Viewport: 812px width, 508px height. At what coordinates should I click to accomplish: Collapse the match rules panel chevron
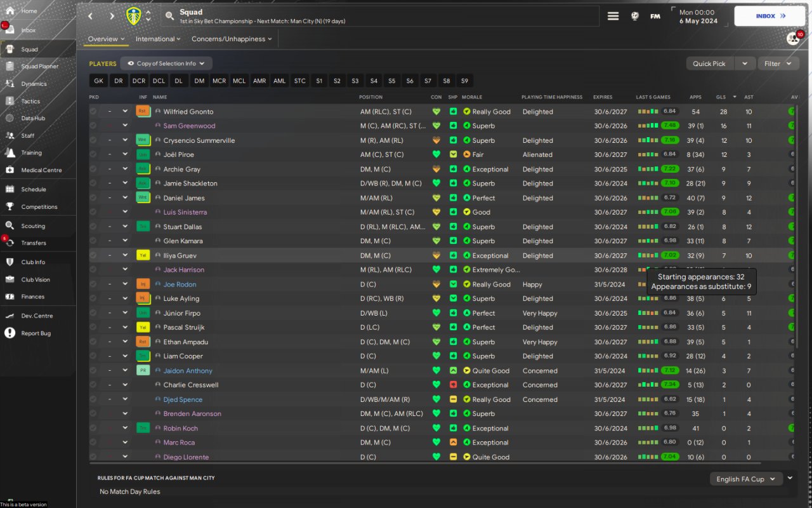(x=790, y=478)
